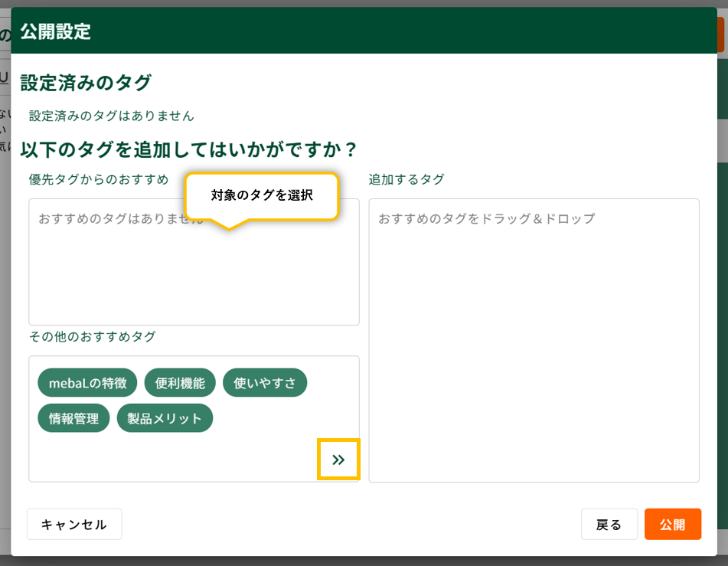The width and height of the screenshot is (728, 566).
Task: Click the 優先タグからのおすすめ label
Action: tap(99, 179)
